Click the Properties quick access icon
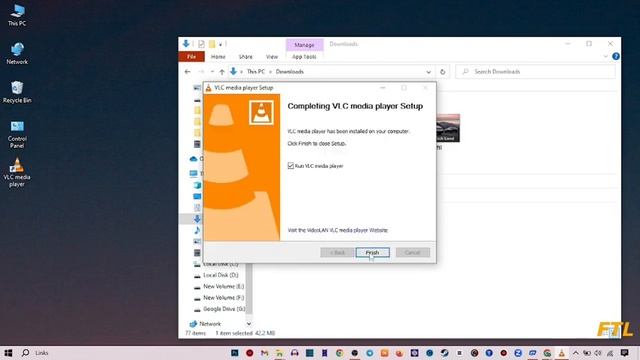Screen dimensions: 640x360 click(201, 44)
